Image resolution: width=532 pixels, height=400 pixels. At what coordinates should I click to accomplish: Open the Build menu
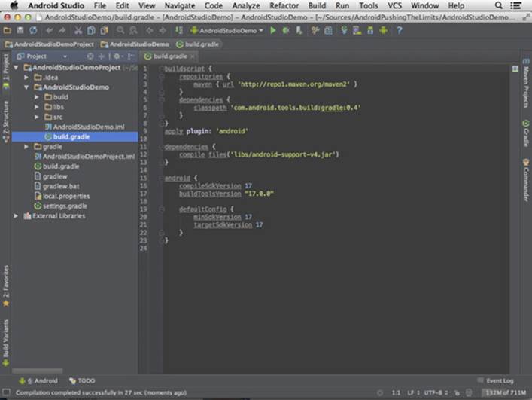pos(317,6)
